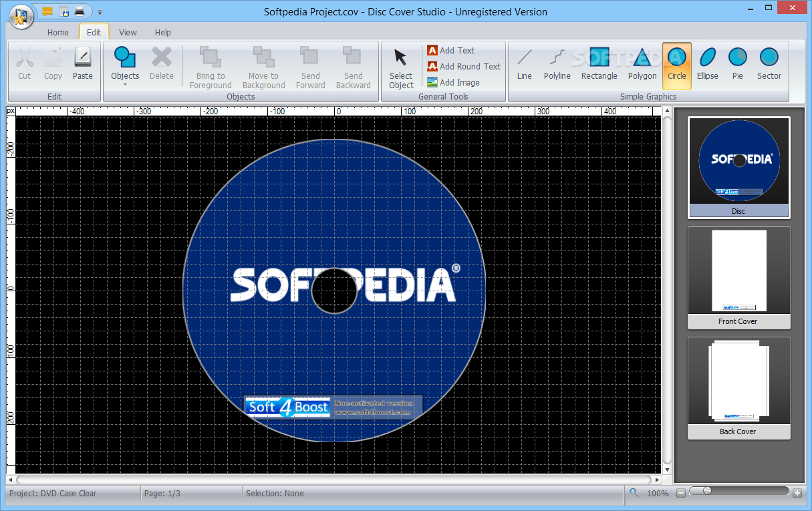Viewport: 812px width, 511px height.
Task: Click the canvas scroll right arrow
Action: coord(657,480)
